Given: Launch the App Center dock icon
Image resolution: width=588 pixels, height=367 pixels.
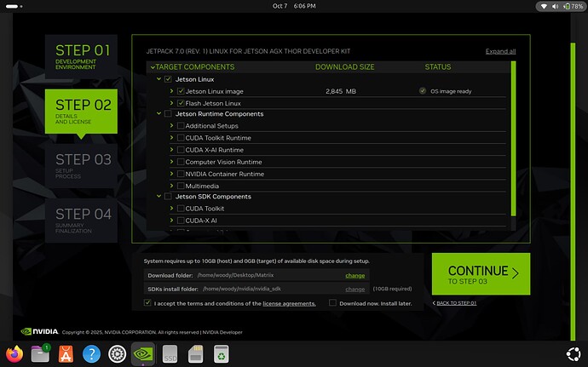Looking at the screenshot, I should coord(66,354).
